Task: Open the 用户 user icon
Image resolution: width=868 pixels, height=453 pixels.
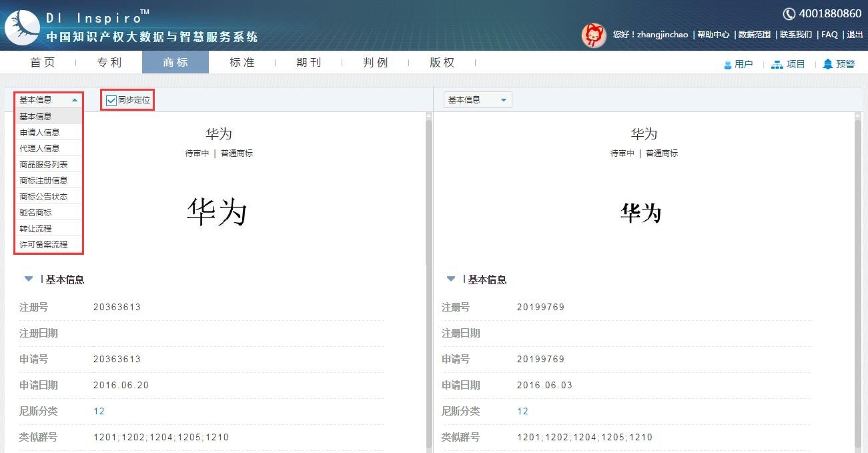Action: coord(728,64)
